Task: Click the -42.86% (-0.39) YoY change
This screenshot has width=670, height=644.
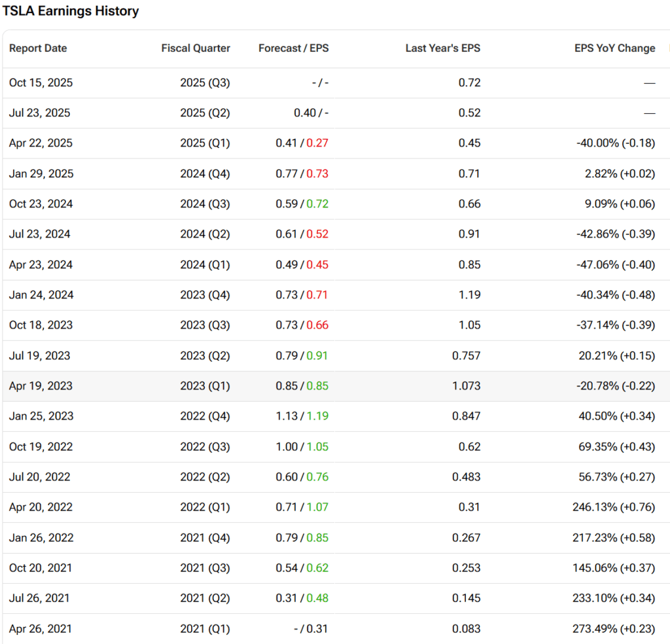Action: [616, 234]
